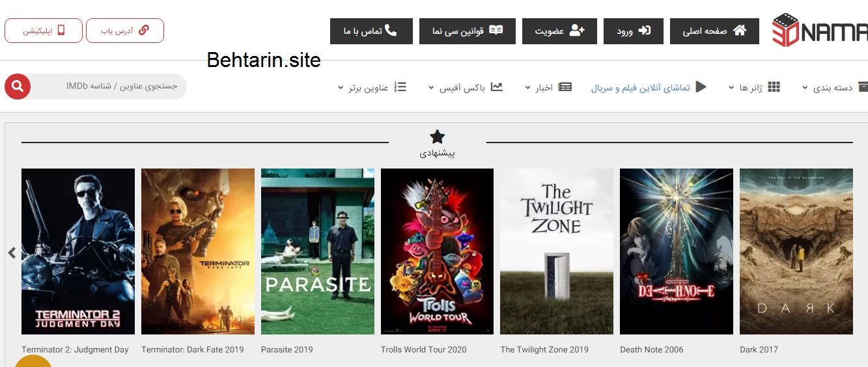868x367 pixels.
Task: Click the chart icon beside باکس آفیس
Action: pos(497,87)
